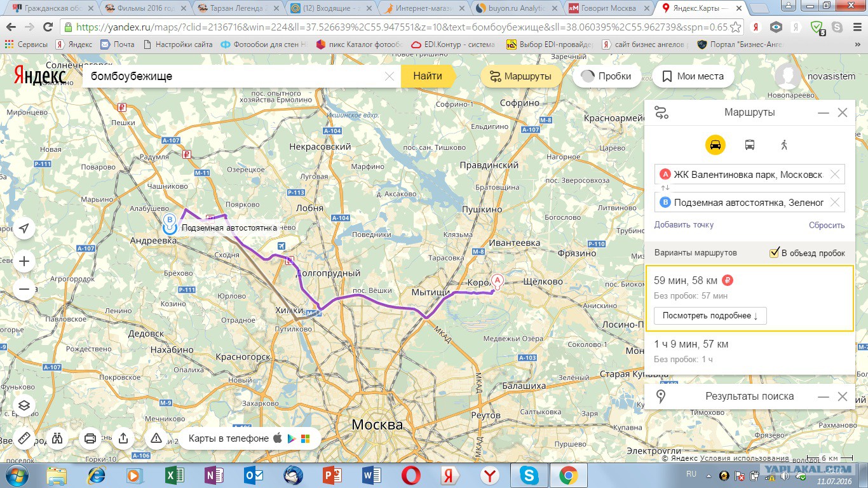
Task: Launch Opera from the taskbar
Action: 410,475
